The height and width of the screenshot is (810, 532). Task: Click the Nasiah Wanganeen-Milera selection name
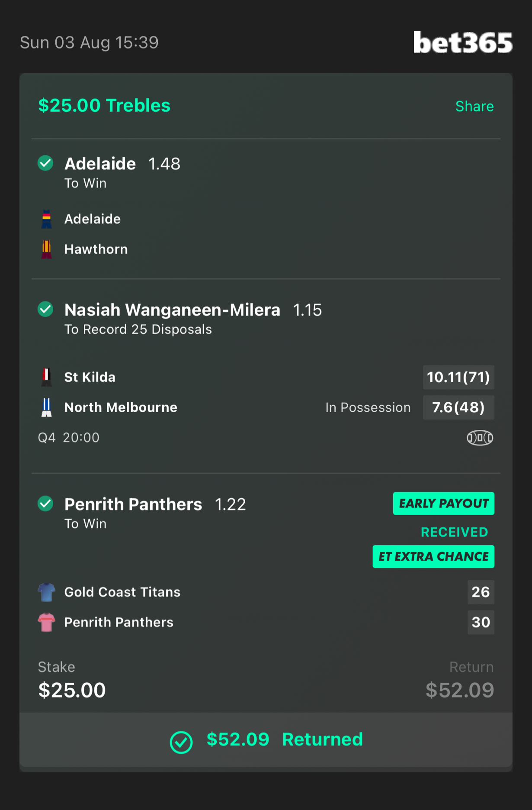[x=172, y=310]
